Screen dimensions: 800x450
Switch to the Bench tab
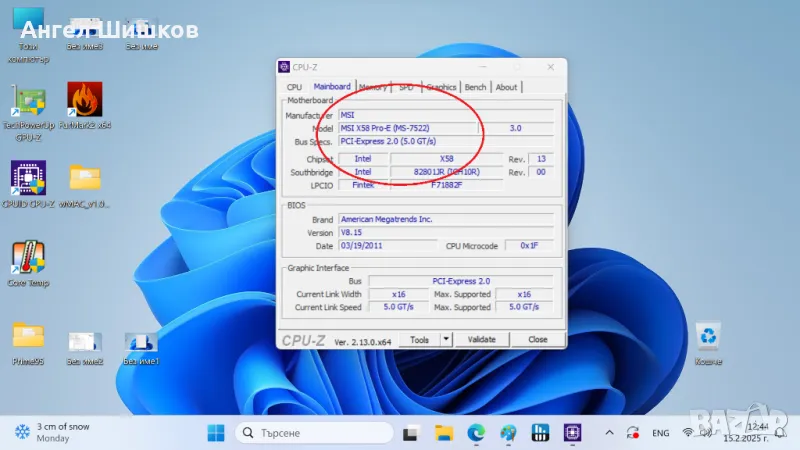475,87
